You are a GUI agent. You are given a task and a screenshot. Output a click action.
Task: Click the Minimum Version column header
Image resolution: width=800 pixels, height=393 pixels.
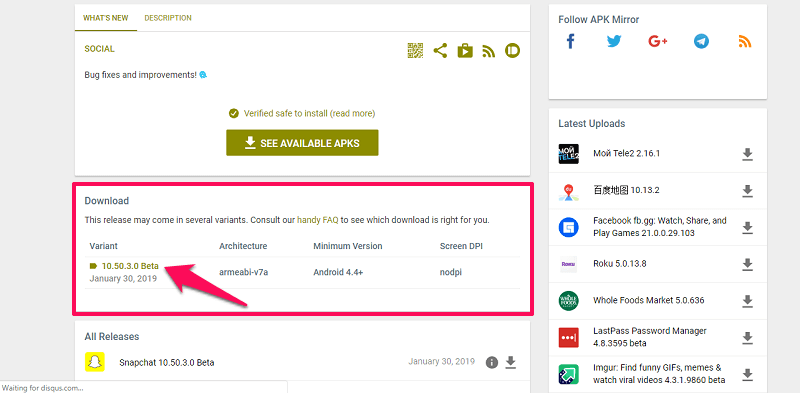[347, 246]
